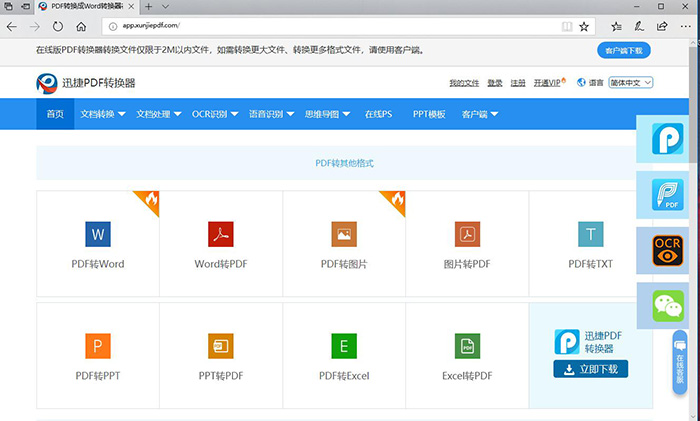Open the 在线客服 chat widget
The height and width of the screenshot is (421, 700).
[679, 362]
